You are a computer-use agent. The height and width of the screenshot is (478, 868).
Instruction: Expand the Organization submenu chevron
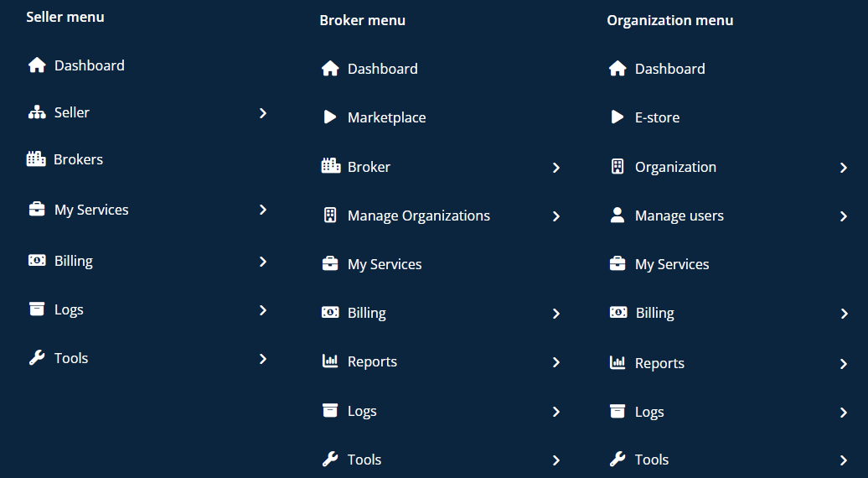[844, 167]
